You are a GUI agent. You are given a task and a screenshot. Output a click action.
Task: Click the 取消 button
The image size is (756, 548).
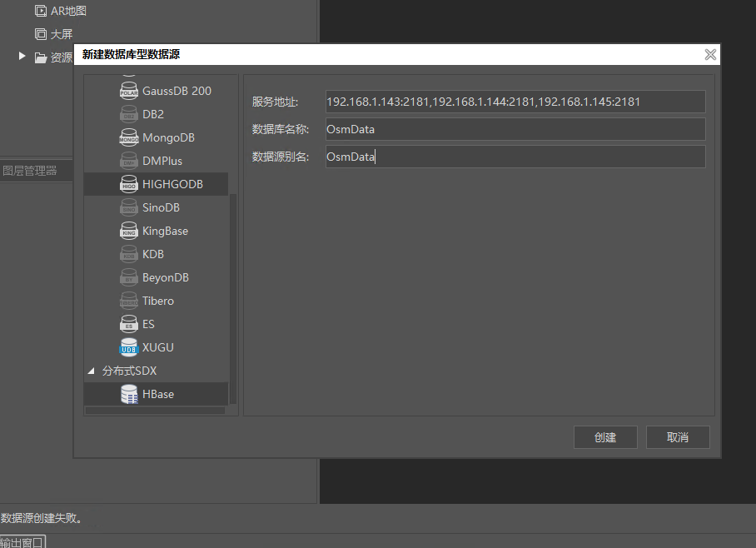pos(678,437)
